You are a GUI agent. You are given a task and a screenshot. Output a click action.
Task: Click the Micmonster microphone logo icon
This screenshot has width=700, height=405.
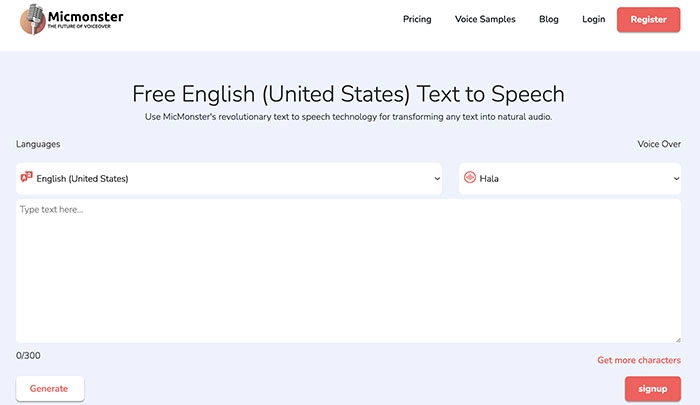click(x=33, y=19)
